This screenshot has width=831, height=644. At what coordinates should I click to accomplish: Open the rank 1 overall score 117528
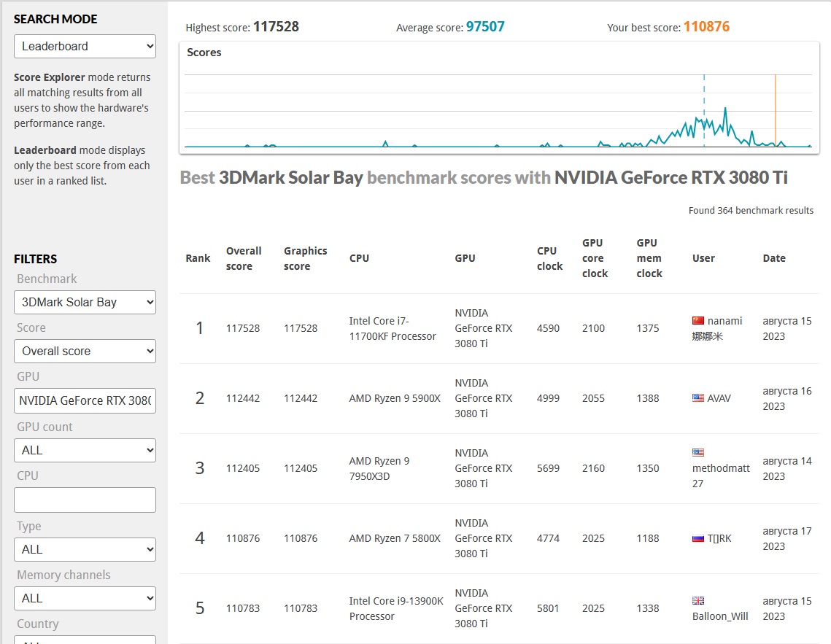[x=243, y=328]
